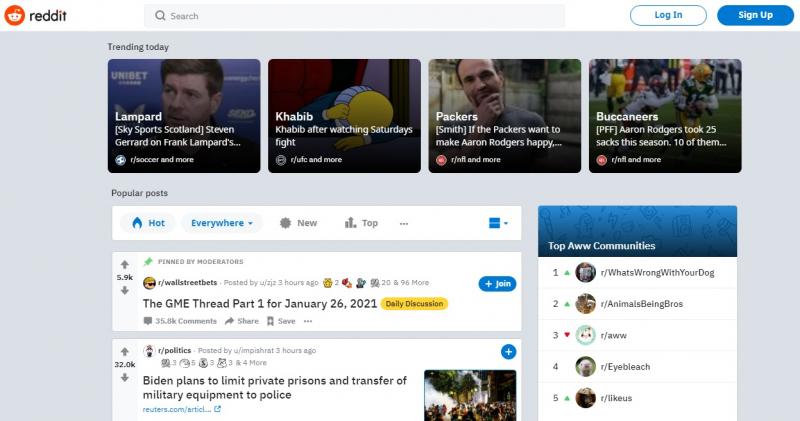Click the r/likeus avatar icon
Screen dimensions: 800x421
pyautogui.click(x=586, y=398)
